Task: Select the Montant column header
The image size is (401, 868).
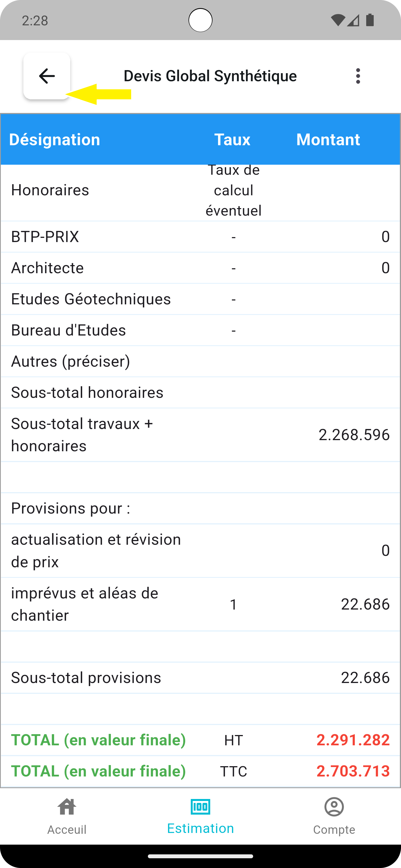Action: [x=328, y=139]
